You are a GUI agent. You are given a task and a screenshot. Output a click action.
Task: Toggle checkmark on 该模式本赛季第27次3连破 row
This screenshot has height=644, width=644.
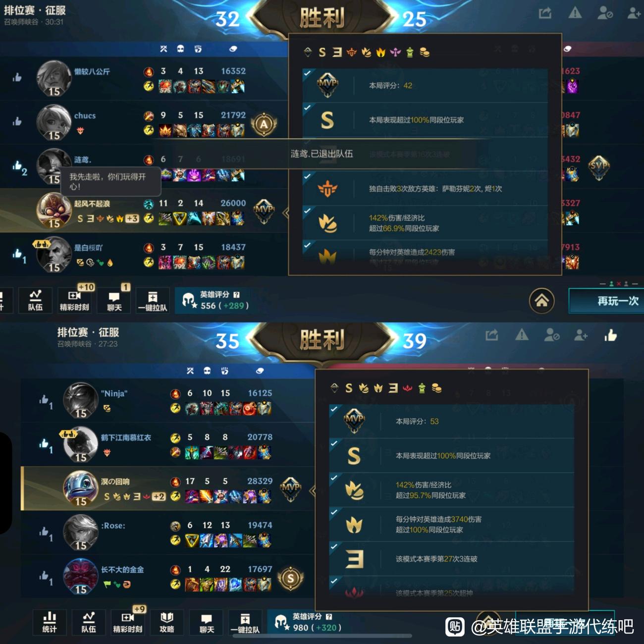[x=334, y=546]
